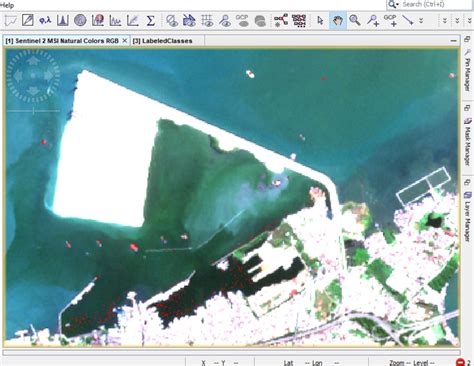Switch to the LabeledClasses tab
This screenshot has height=366, width=474.
coord(162,41)
